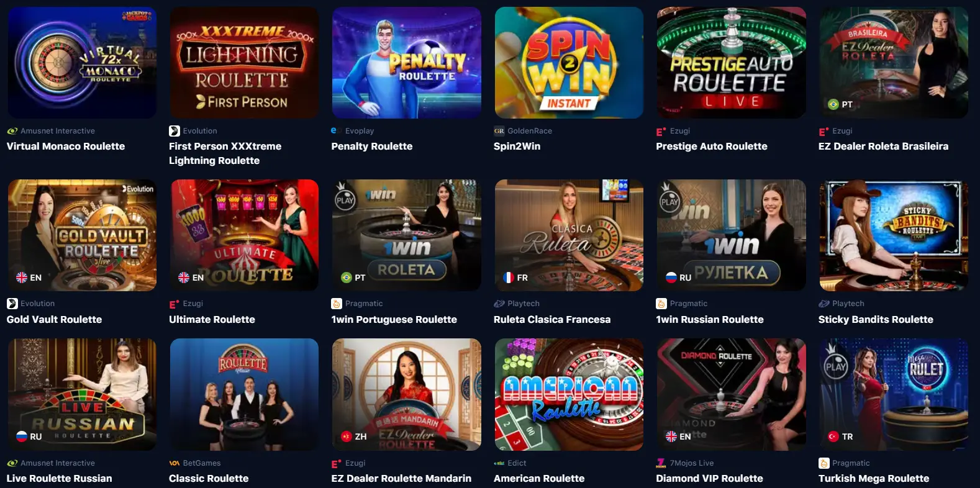The image size is (980, 488).
Task: Click the Diamond VIP Roulette title
Action: click(x=709, y=478)
